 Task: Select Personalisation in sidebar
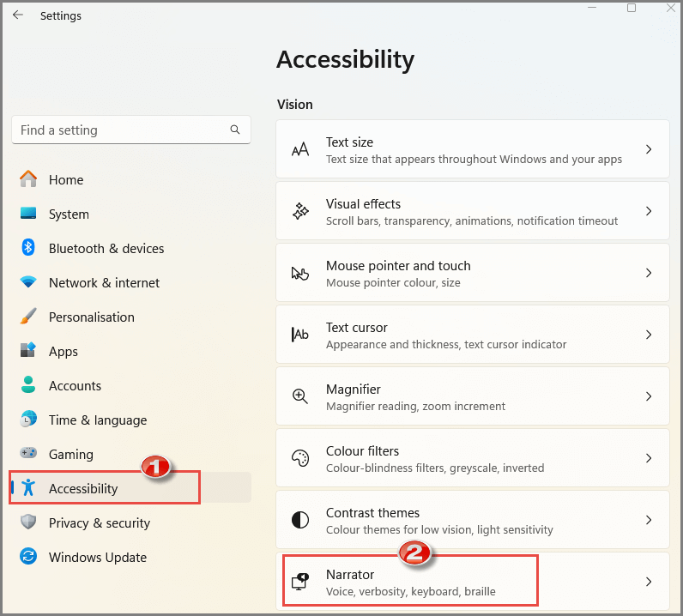click(x=130, y=317)
